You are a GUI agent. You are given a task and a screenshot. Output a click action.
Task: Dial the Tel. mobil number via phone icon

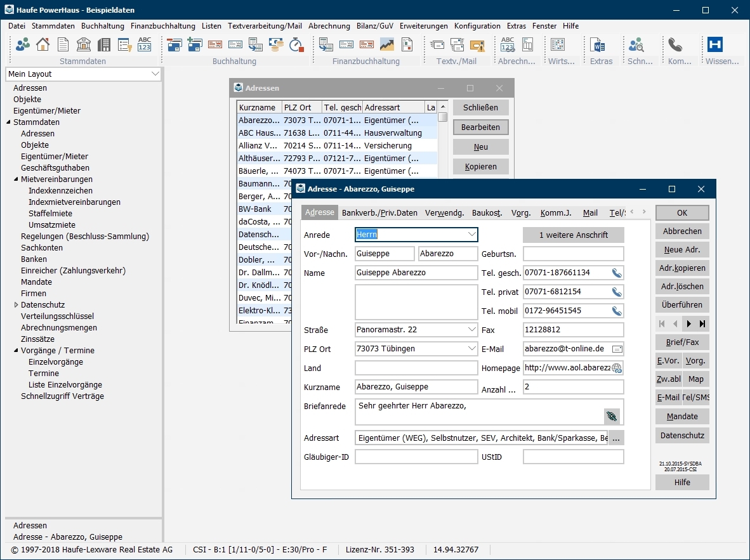(x=616, y=311)
